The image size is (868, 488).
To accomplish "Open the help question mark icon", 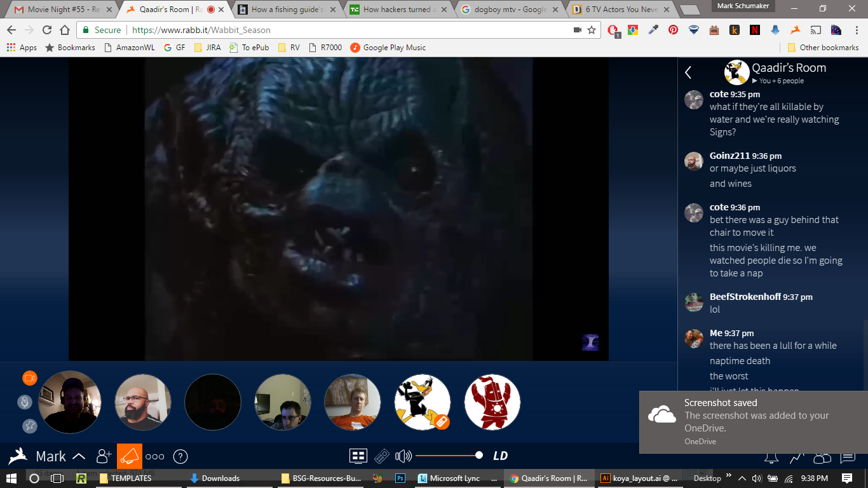I will (x=180, y=456).
